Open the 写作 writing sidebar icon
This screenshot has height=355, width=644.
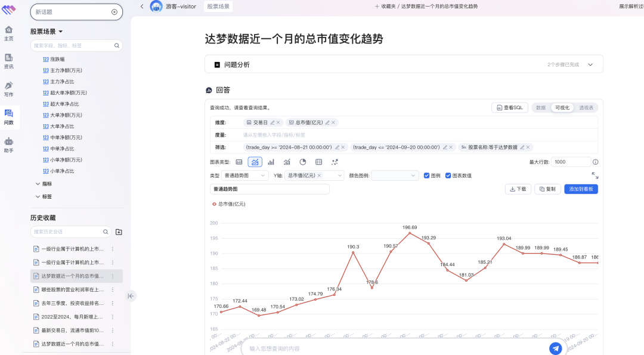8,89
